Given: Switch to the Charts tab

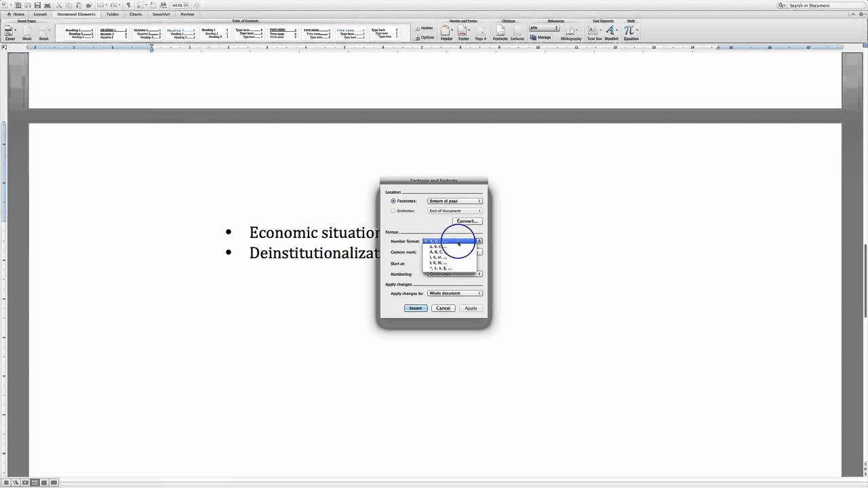Looking at the screenshot, I should pos(136,14).
